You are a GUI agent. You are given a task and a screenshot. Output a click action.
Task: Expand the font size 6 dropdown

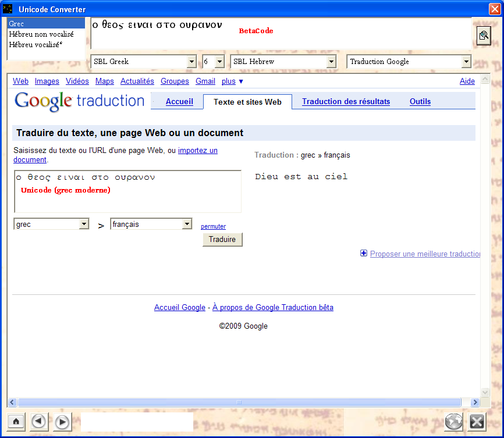tap(219, 62)
